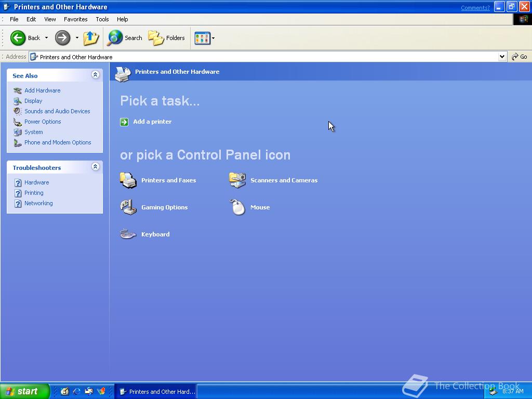Open Display from See Also
The height and width of the screenshot is (399, 532).
point(33,101)
